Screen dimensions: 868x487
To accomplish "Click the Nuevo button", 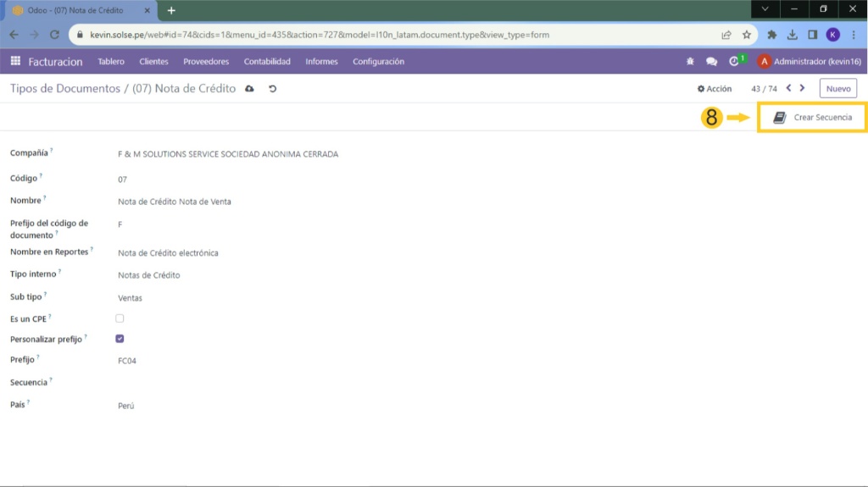I will click(837, 89).
